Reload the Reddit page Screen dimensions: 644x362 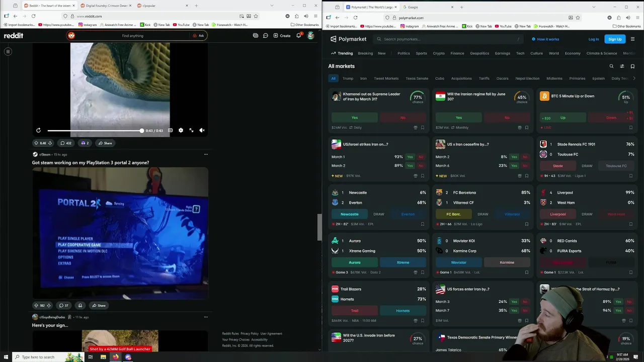(33, 16)
